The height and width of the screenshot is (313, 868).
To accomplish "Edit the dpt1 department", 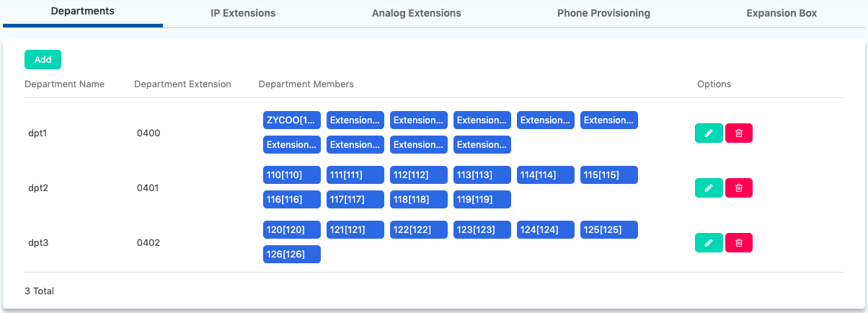I will [708, 133].
